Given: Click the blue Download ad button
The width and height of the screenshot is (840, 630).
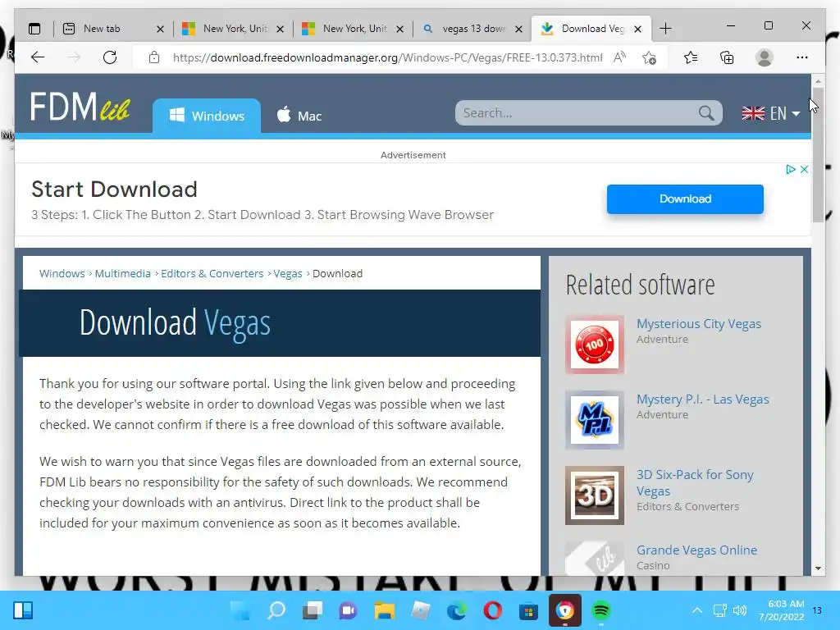Looking at the screenshot, I should (685, 199).
